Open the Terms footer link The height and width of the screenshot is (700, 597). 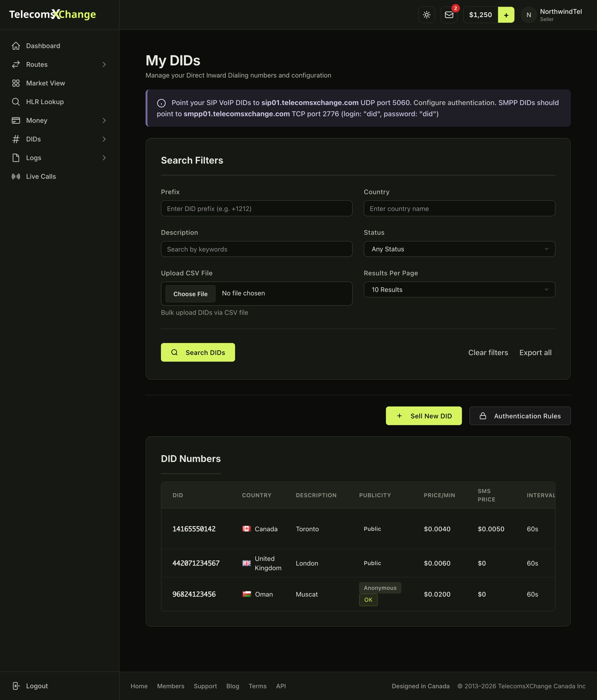[x=257, y=686]
